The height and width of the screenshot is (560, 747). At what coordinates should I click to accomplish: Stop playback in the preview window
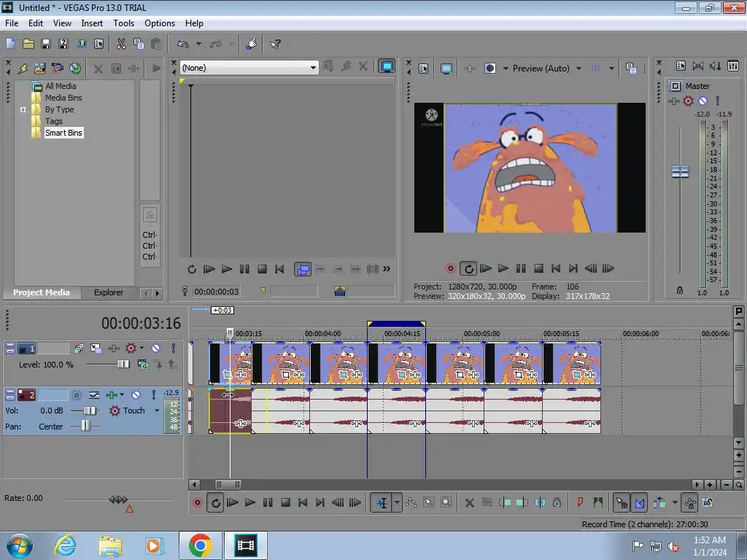click(538, 268)
